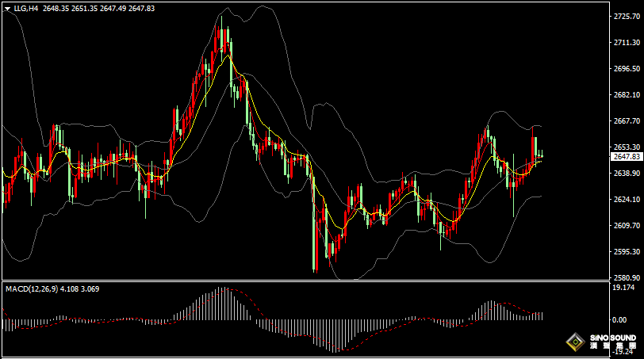This screenshot has height=359, width=644.
Task: Click the OHLC values 2648.35 2651.35 2647.49
Action: (x=84, y=8)
